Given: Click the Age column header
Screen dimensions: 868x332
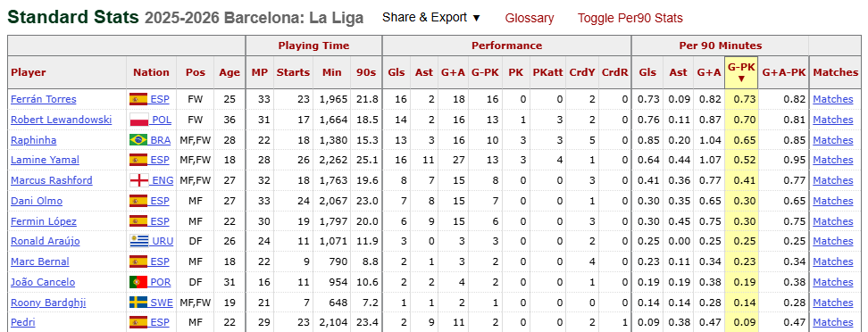Looking at the screenshot, I should tap(230, 72).
